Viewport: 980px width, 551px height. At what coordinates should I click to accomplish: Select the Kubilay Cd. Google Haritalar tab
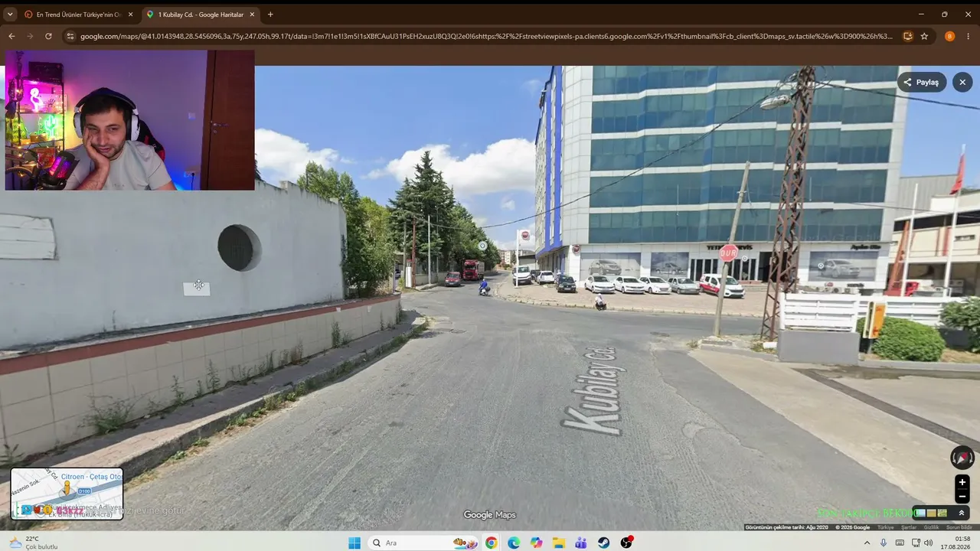[201, 15]
